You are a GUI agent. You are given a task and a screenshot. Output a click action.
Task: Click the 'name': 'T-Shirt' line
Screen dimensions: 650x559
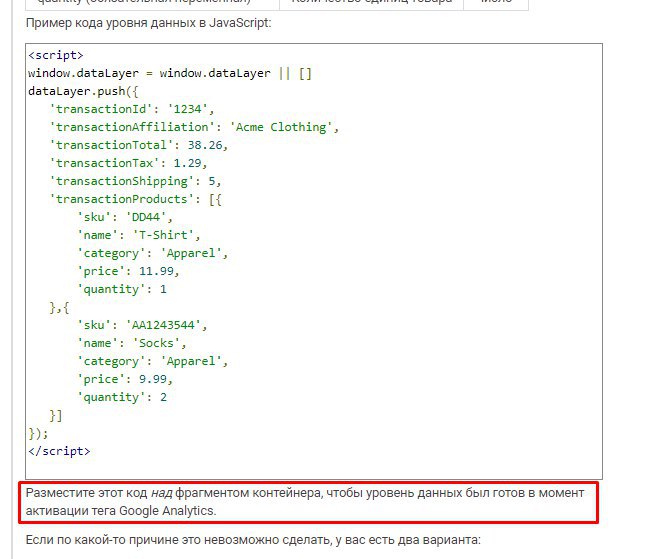138,235
